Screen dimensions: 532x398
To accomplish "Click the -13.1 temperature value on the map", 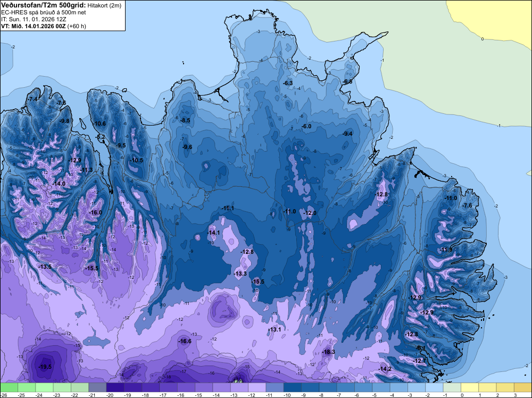I will (275, 329).
